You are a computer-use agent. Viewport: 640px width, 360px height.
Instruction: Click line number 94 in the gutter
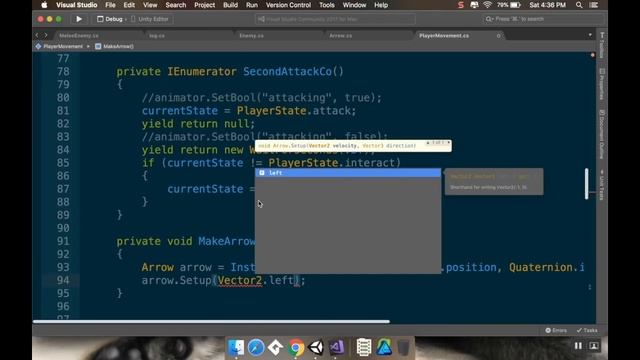[63, 280]
